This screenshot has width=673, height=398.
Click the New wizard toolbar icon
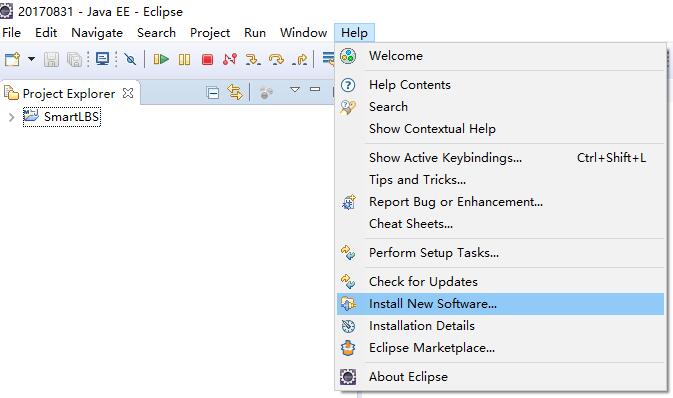(12, 59)
